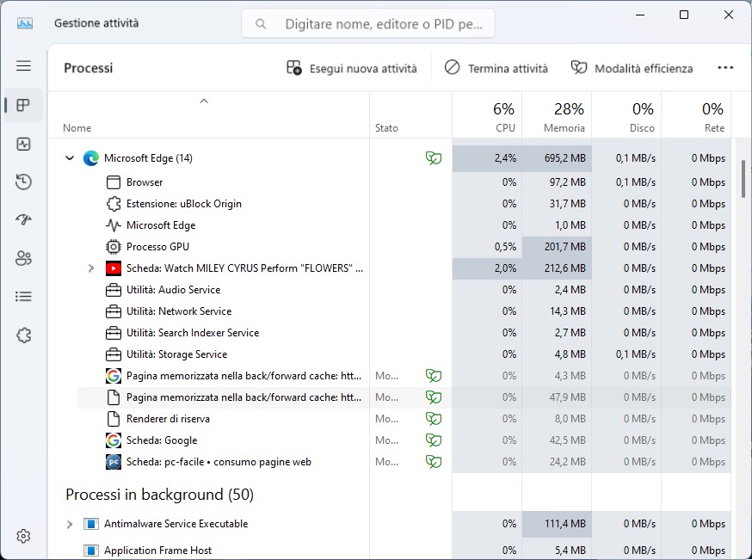752x560 pixels.
Task: Open the Users page in sidebar
Action: tap(23, 258)
